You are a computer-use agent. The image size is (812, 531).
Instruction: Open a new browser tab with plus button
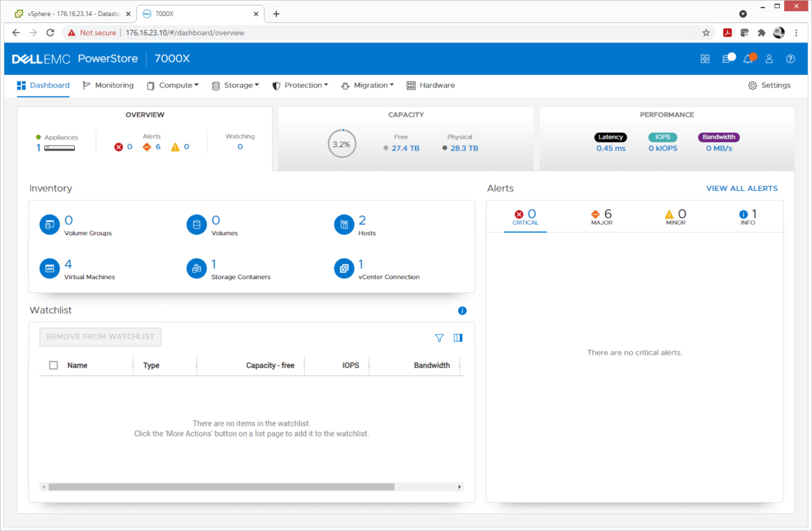click(276, 14)
